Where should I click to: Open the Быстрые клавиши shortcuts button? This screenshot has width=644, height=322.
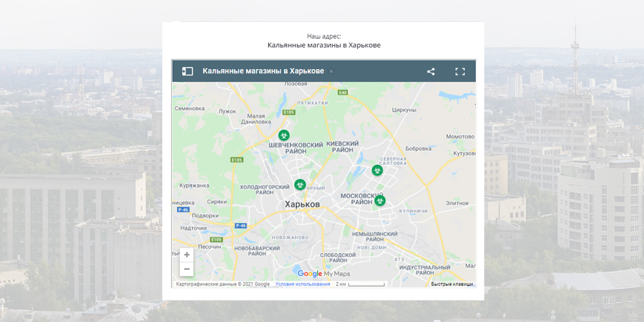coord(452,284)
